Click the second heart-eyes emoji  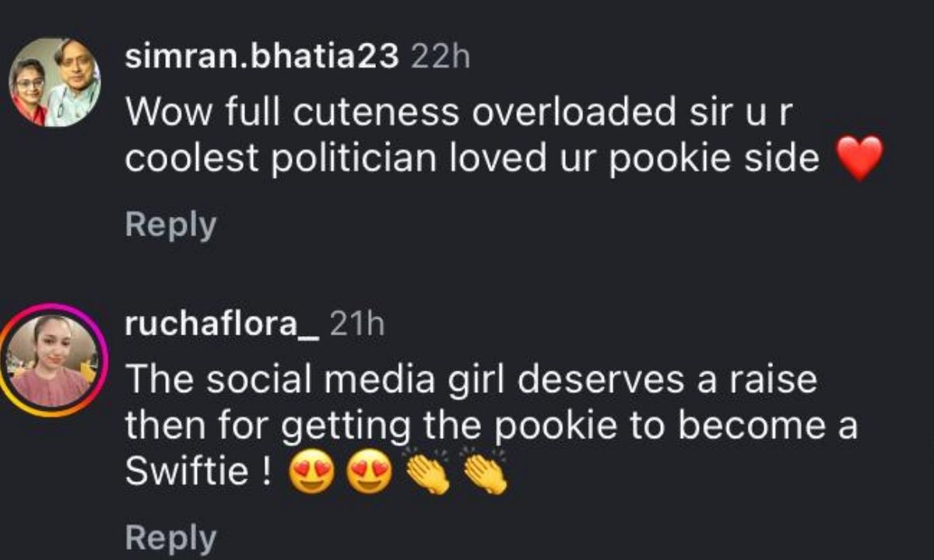(x=367, y=474)
